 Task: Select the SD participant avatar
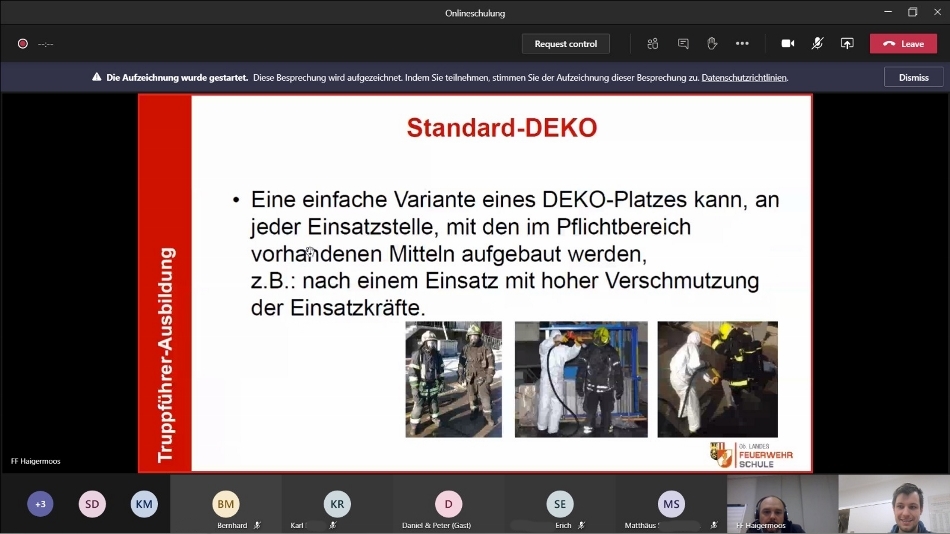(92, 504)
